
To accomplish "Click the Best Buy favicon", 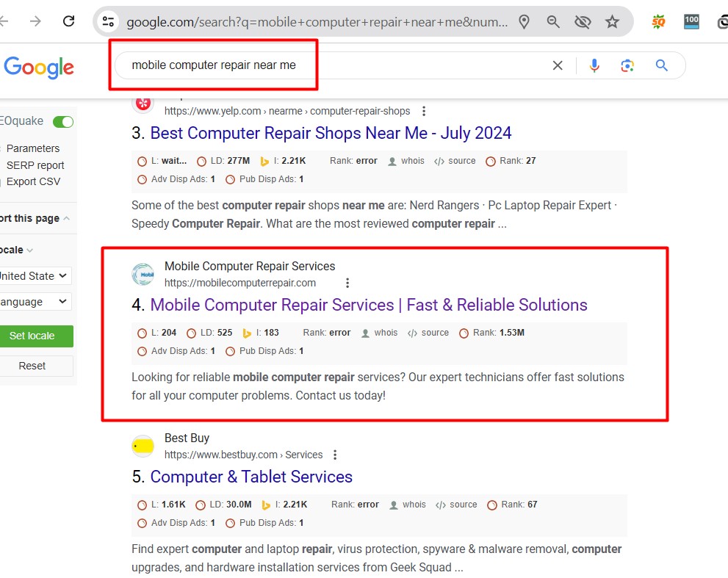I will pos(143,446).
